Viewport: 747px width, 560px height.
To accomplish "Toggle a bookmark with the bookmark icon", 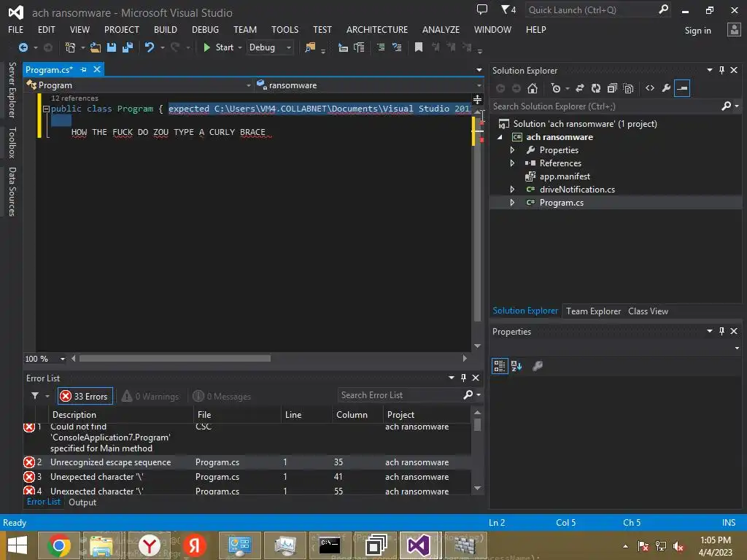I will 419,47.
